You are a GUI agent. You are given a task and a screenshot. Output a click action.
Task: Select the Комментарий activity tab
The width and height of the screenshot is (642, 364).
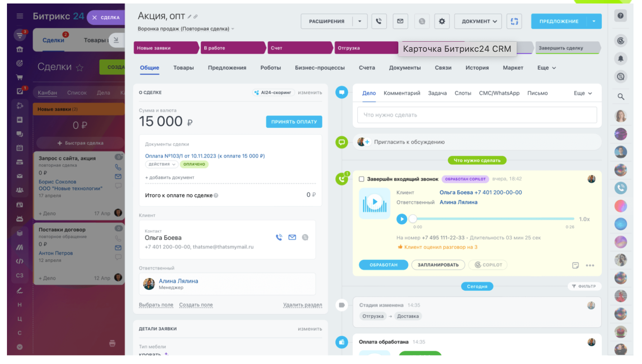pos(401,93)
